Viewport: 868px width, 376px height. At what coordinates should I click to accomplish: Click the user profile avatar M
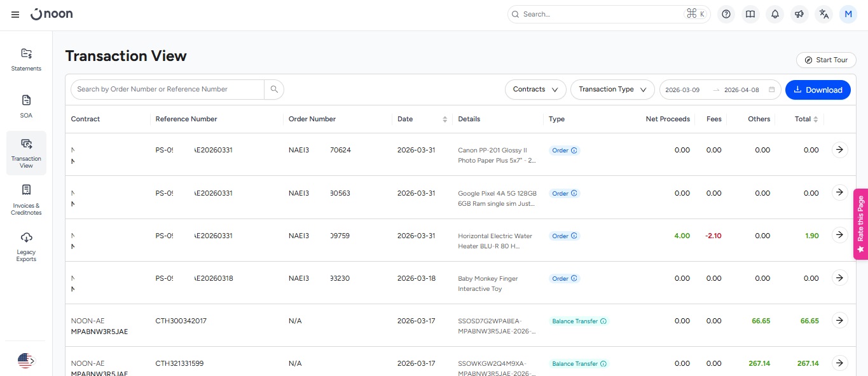click(848, 14)
